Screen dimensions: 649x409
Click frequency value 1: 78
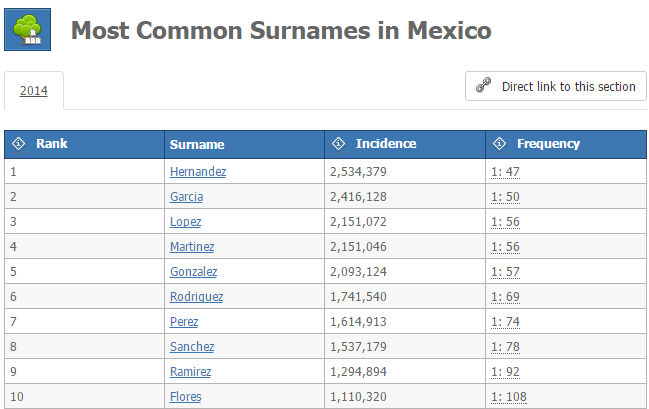point(505,346)
